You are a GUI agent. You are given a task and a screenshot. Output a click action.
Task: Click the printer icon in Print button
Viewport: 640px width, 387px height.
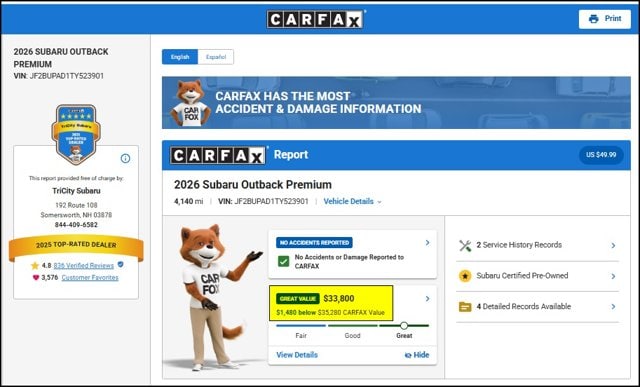593,19
